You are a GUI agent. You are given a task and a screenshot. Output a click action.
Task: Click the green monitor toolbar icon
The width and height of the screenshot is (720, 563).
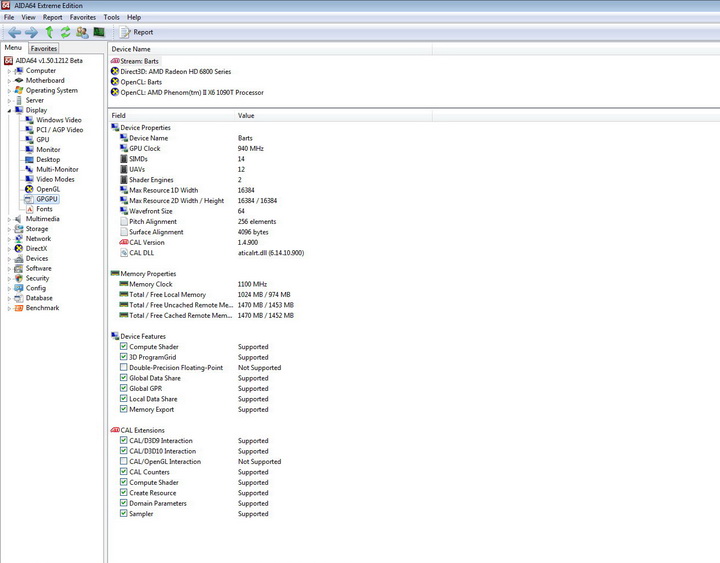coord(99,32)
